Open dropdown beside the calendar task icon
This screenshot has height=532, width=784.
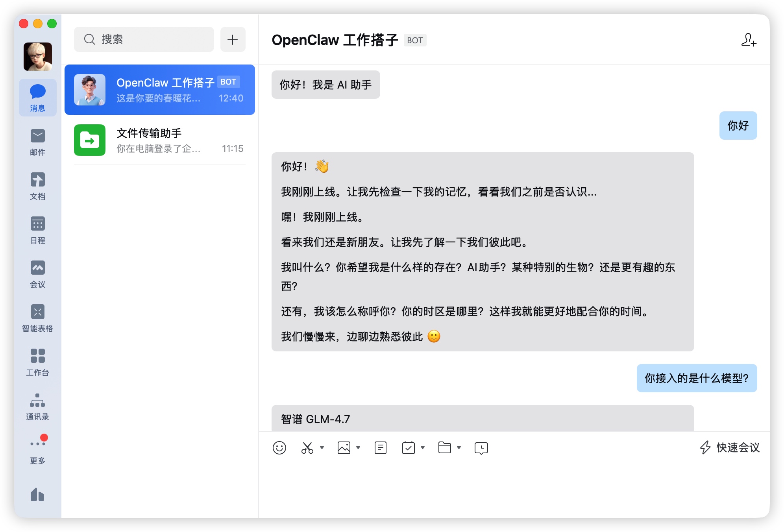[423, 448]
